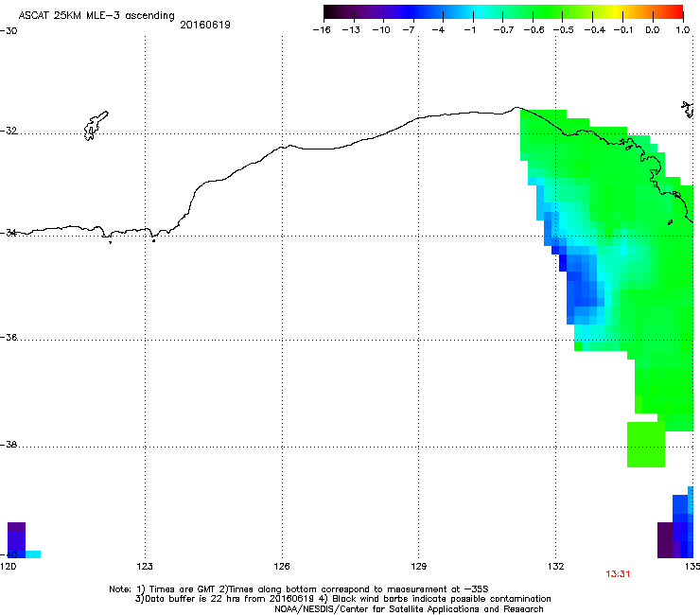Click the latitude label -36

(x=9, y=337)
